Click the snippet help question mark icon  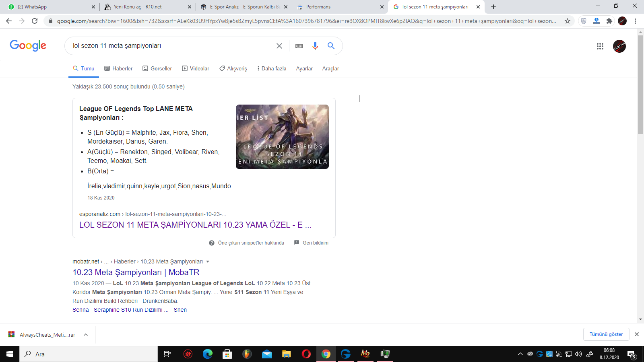[x=212, y=243]
